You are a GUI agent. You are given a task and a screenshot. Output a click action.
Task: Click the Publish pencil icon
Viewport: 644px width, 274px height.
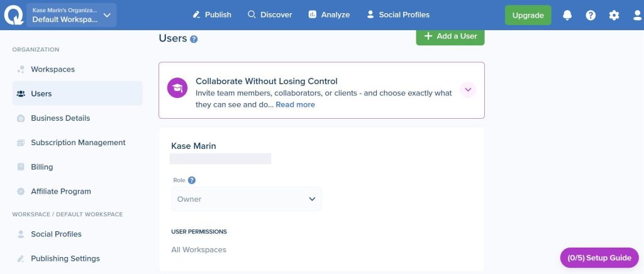point(196,14)
